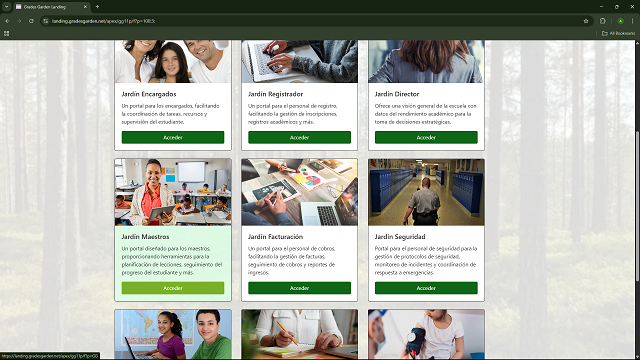Click the Jardín Facturación description text
This screenshot has width=640, height=360.
(x=292, y=260)
